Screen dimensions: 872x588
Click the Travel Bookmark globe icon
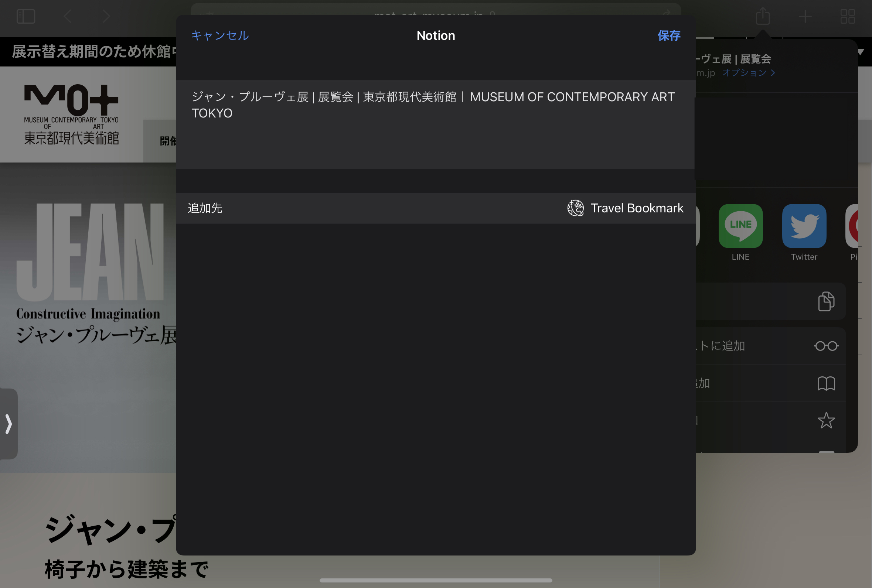pyautogui.click(x=575, y=208)
